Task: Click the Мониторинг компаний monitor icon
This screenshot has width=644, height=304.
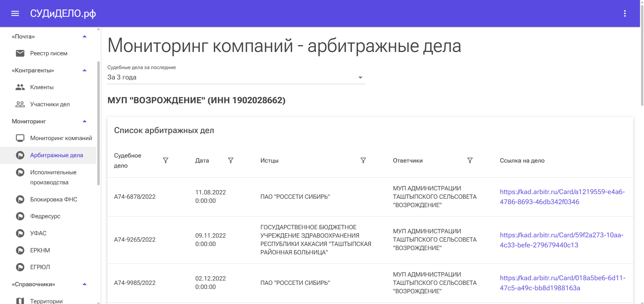Action: click(20, 138)
